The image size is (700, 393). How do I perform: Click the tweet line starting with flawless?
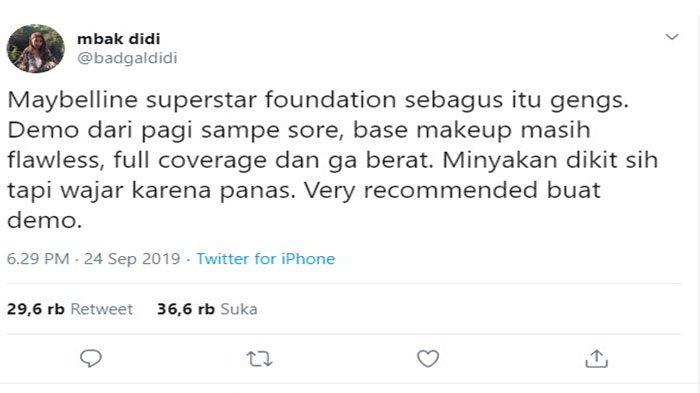(333, 160)
